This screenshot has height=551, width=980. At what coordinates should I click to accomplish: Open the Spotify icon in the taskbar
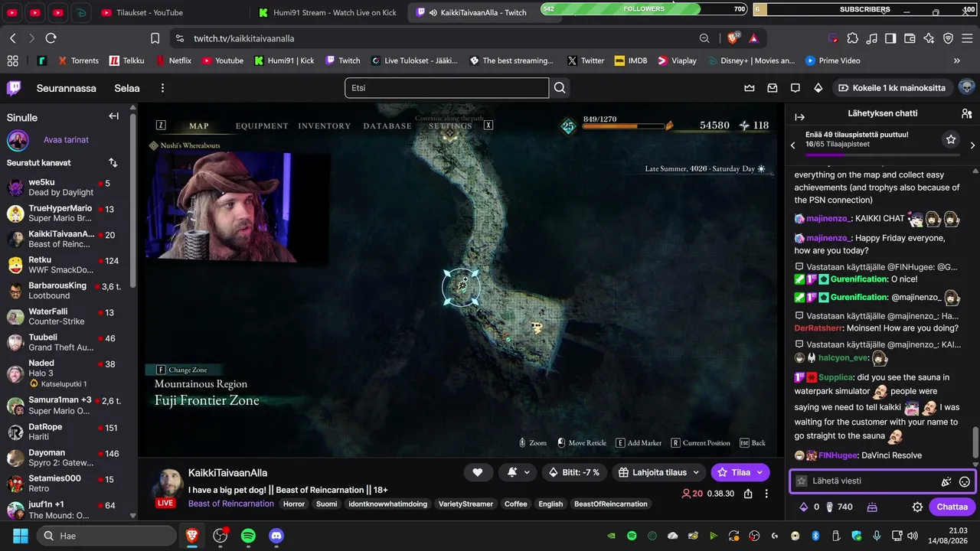click(248, 536)
